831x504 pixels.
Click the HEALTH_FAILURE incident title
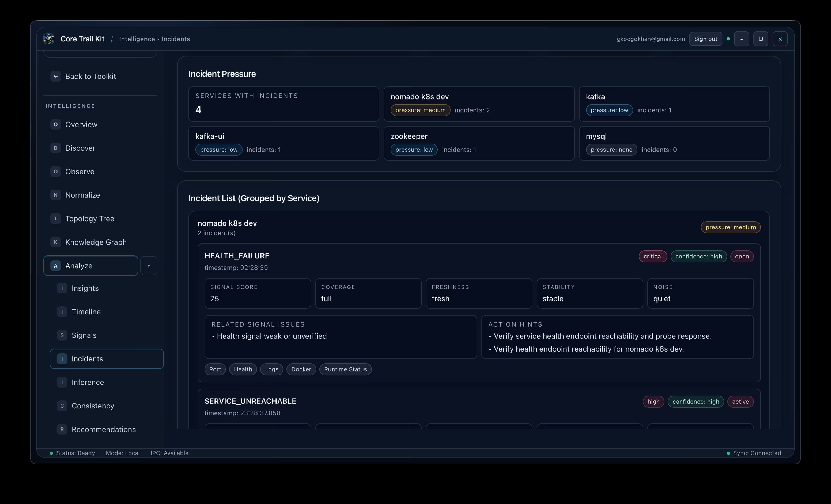pyautogui.click(x=237, y=256)
